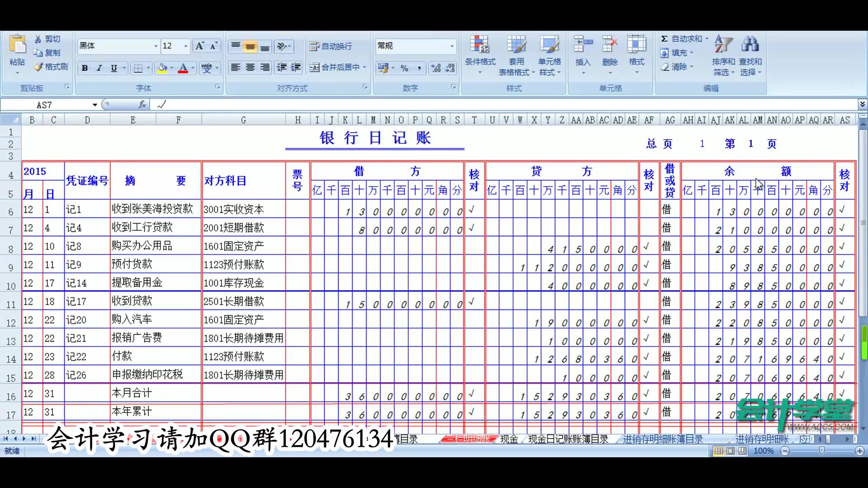The width and height of the screenshot is (868, 488).
Task: Toggle underline formatting
Action: [x=114, y=68]
